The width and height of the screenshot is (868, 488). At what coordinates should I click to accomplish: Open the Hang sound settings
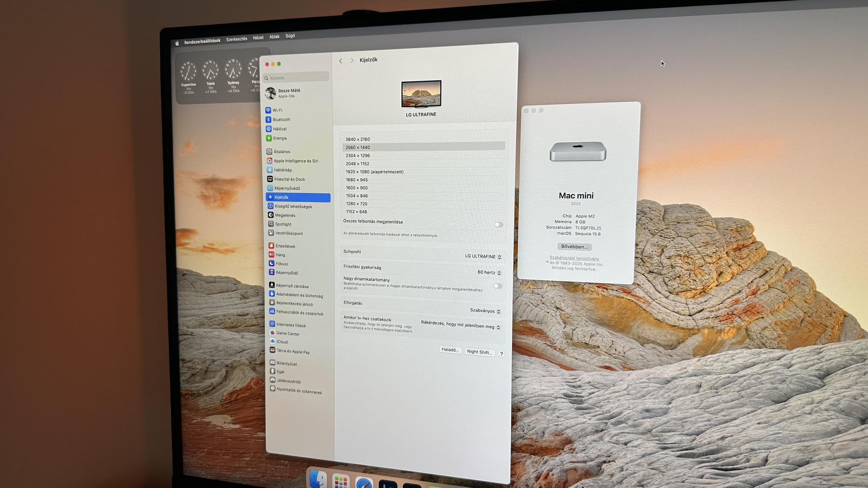click(x=280, y=255)
